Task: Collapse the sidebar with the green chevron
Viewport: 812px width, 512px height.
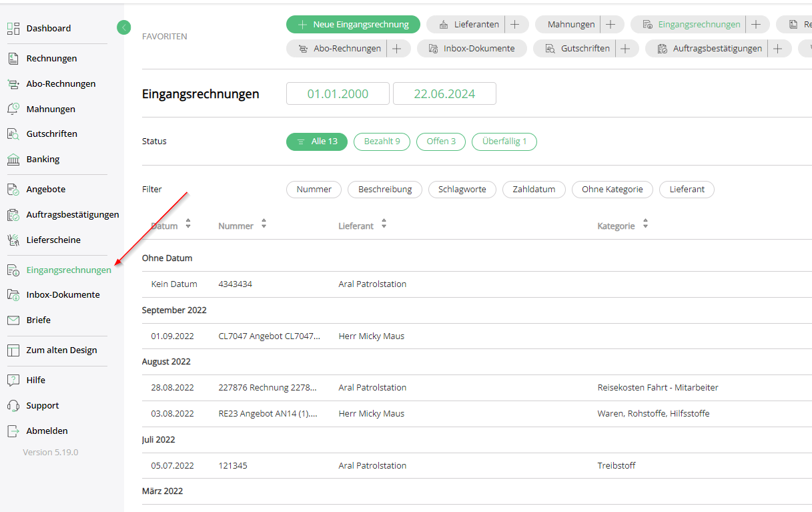Action: coord(124,27)
